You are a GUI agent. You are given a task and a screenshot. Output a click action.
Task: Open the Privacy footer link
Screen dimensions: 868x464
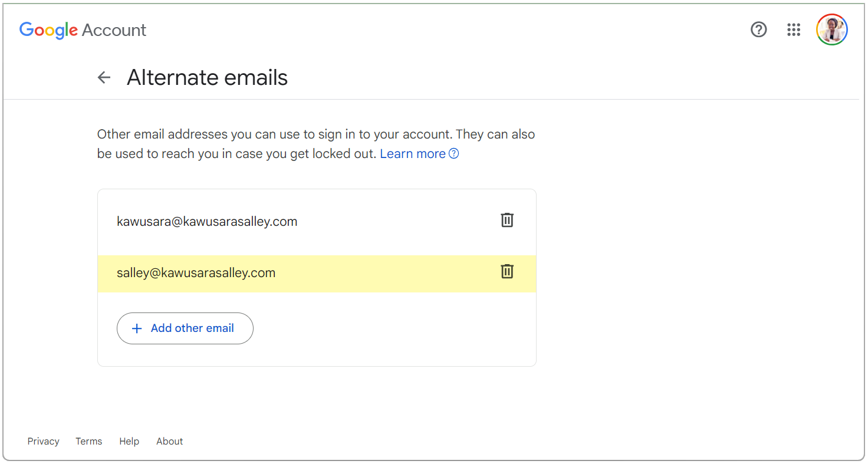[44, 441]
